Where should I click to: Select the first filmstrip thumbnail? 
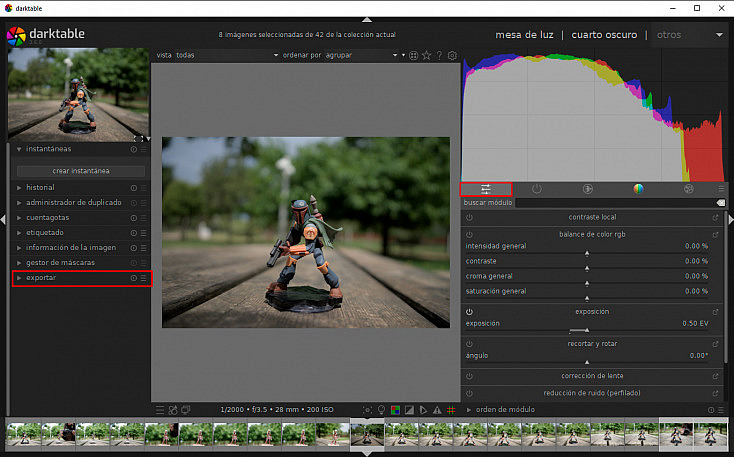(x=24, y=435)
